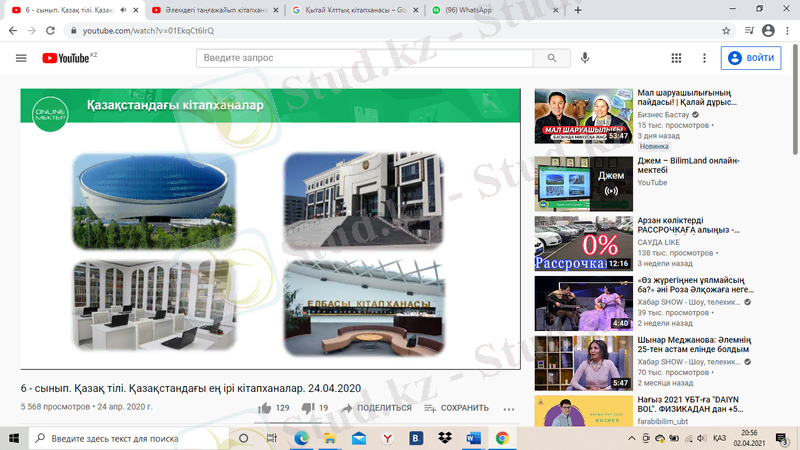Click the magnifier search button
The image size is (800, 450).
(551, 58)
